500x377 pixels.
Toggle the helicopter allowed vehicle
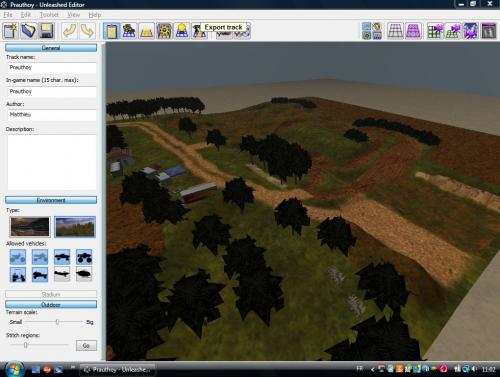coord(84,274)
